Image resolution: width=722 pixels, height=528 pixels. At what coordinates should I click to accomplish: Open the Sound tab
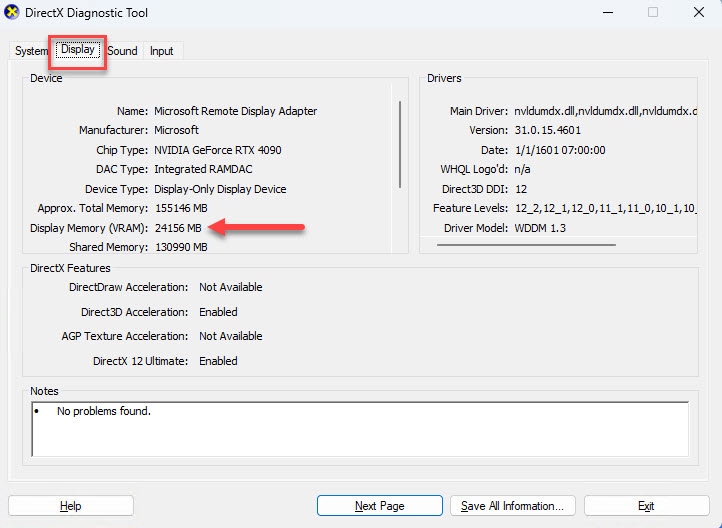(x=122, y=51)
